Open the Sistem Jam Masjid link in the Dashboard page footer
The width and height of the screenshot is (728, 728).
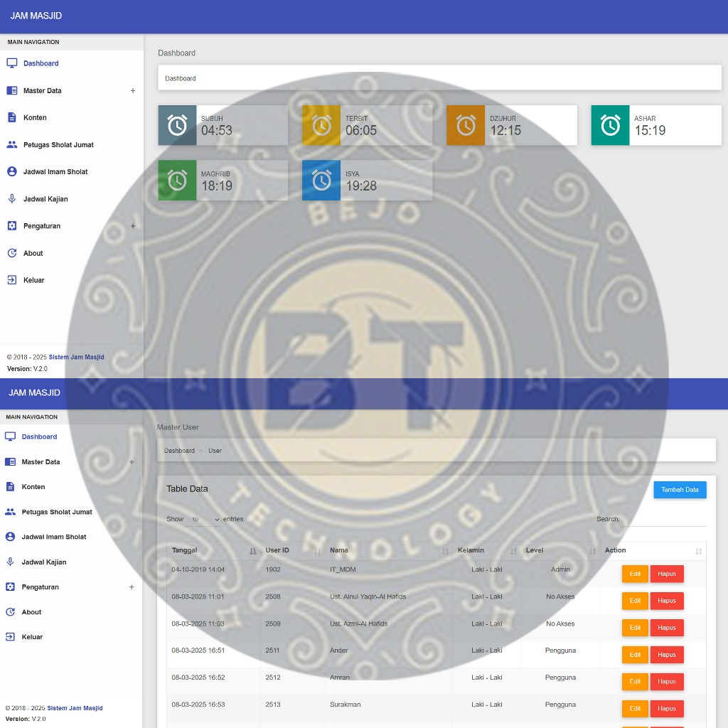tap(76, 357)
